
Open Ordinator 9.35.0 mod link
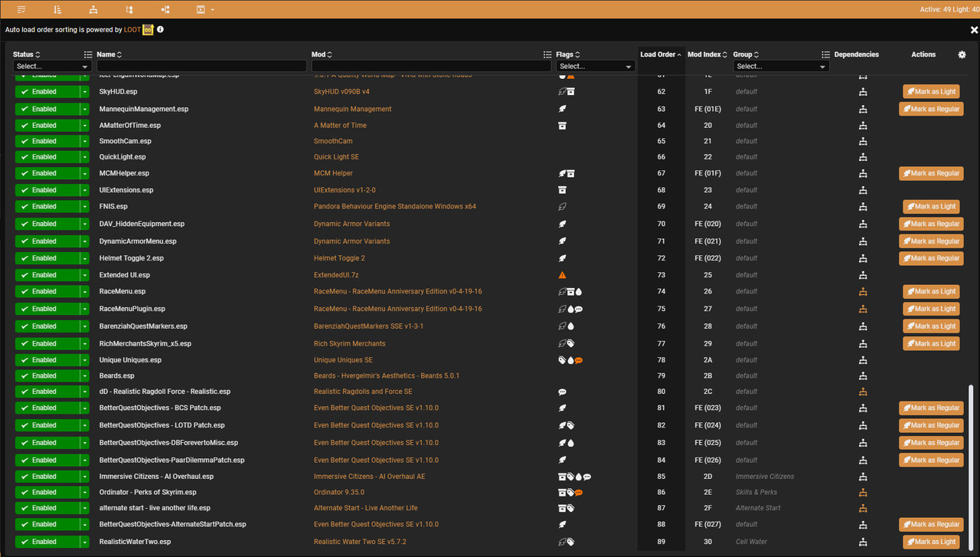point(339,492)
